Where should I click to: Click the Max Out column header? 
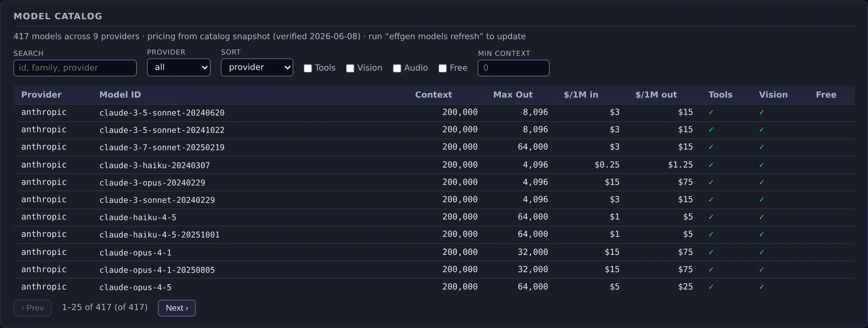[513, 95]
